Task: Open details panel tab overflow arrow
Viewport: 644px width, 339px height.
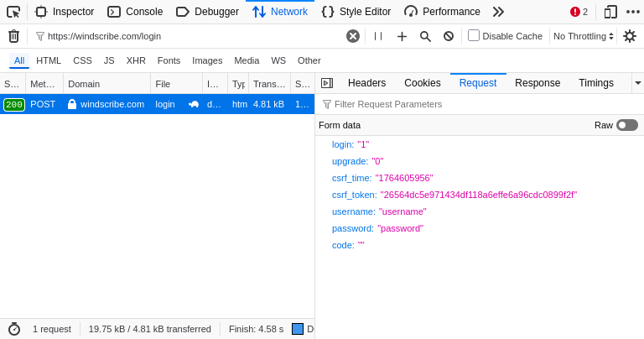Action: pos(637,83)
